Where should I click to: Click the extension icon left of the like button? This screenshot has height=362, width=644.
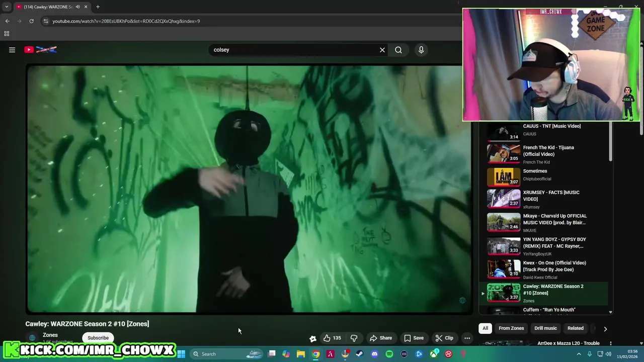click(x=312, y=338)
